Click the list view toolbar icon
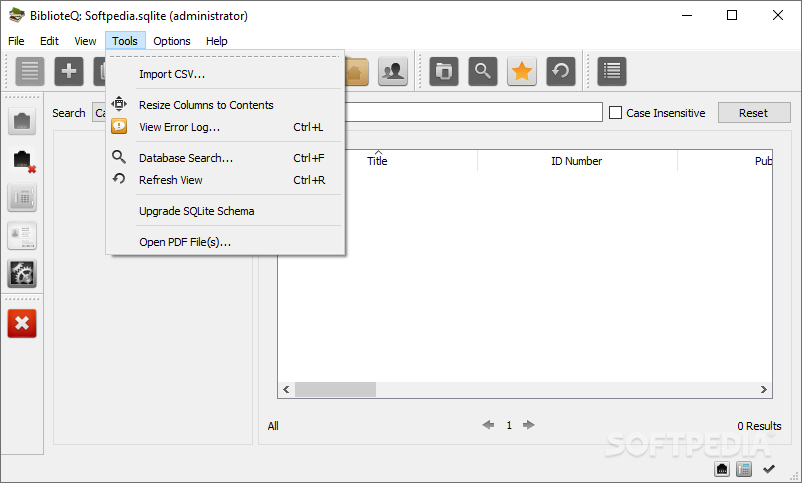This screenshot has width=802, height=483. (30, 71)
